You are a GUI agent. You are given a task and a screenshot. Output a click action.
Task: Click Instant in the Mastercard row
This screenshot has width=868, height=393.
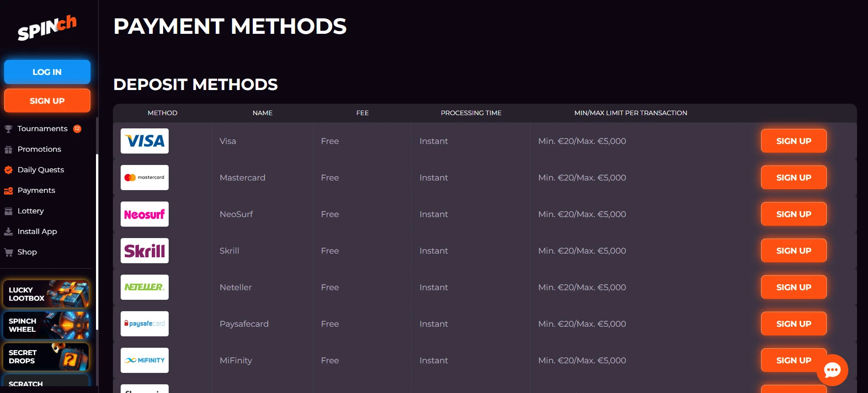[x=433, y=178]
